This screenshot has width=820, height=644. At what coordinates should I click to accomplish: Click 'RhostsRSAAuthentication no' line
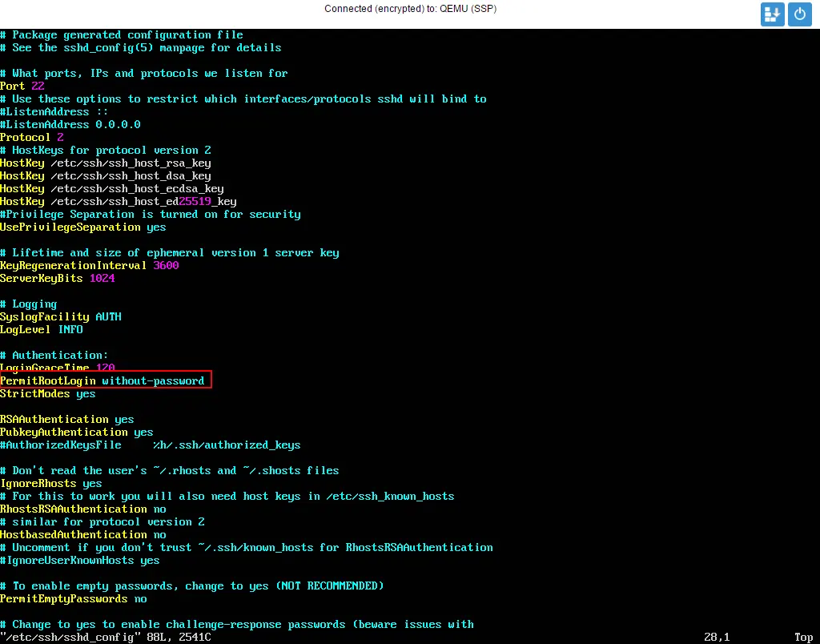[83, 509]
